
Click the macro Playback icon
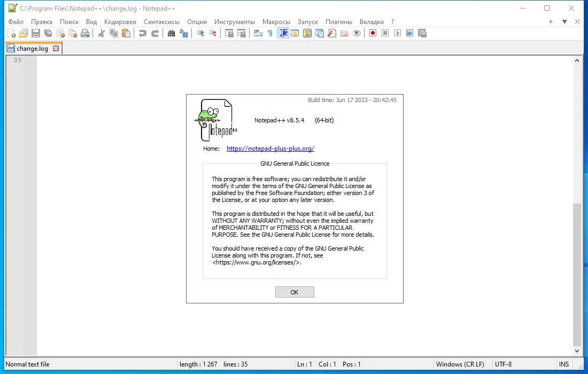398,33
